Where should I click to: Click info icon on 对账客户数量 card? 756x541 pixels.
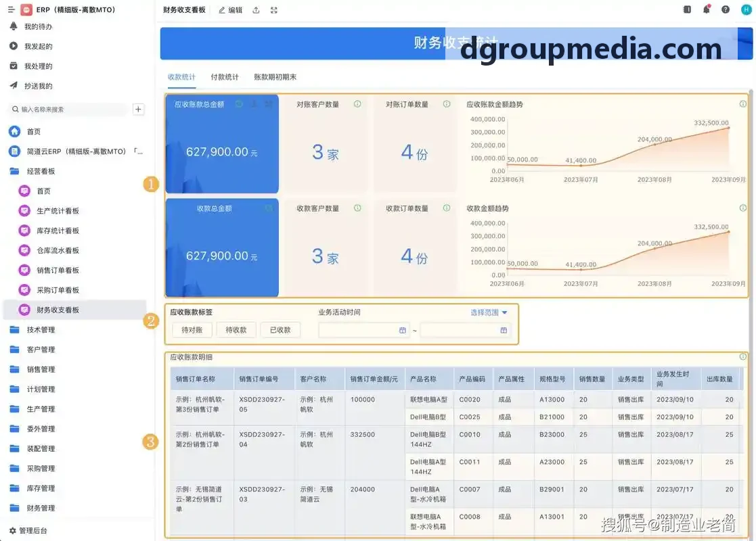[357, 104]
